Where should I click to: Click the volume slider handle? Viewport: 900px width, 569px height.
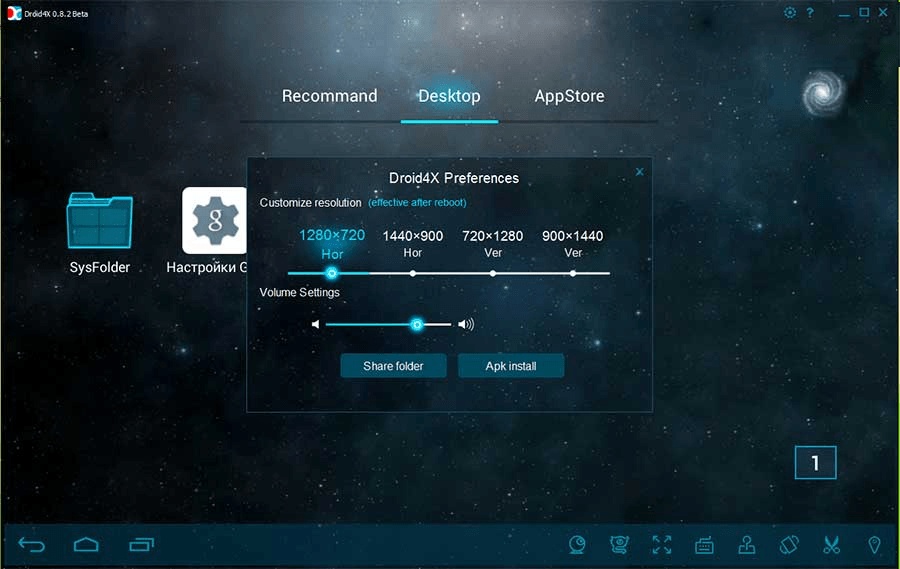417,324
